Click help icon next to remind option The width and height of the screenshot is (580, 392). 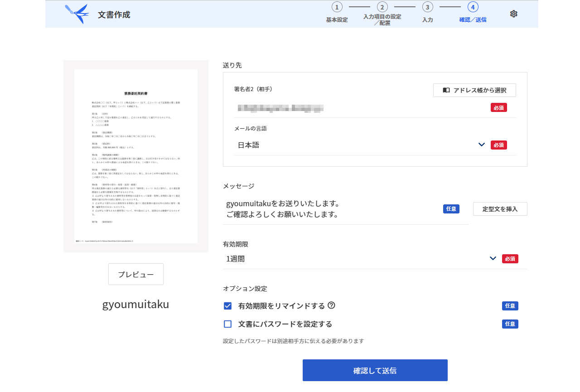click(331, 305)
